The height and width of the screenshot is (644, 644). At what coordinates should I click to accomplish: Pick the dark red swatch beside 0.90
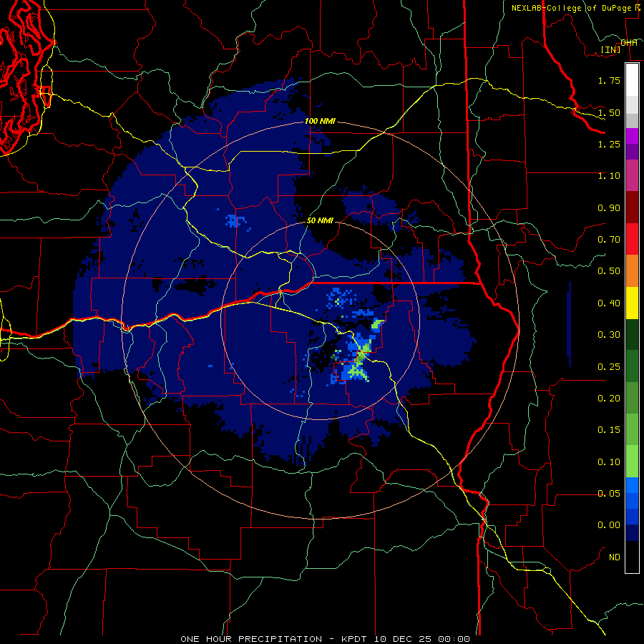[632, 208]
